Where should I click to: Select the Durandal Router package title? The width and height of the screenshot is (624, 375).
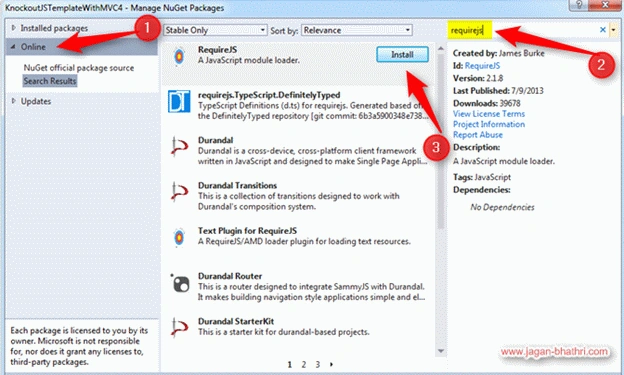tap(230, 276)
